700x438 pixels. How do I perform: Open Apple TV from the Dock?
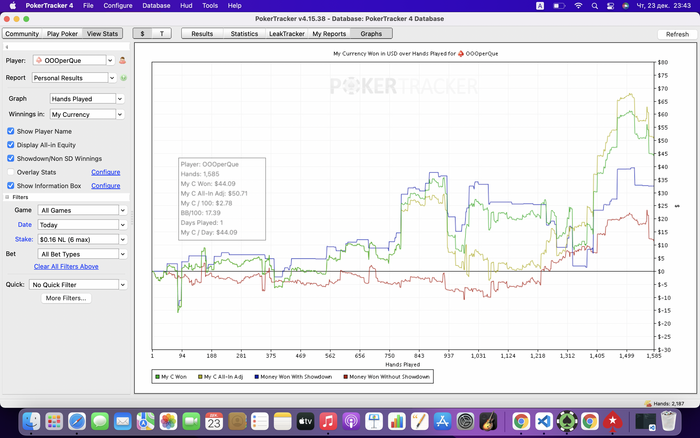click(305, 421)
